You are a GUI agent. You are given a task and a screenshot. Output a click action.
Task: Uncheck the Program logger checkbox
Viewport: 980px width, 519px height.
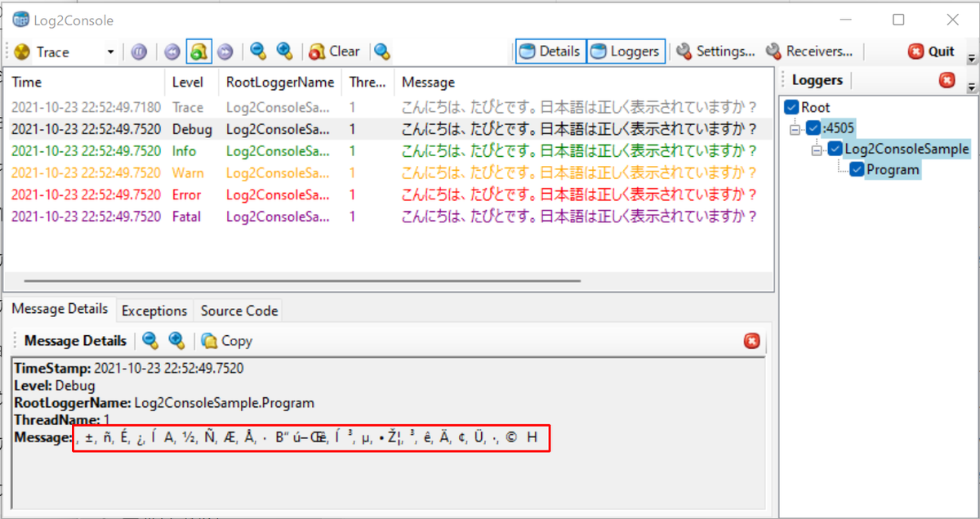(x=856, y=170)
